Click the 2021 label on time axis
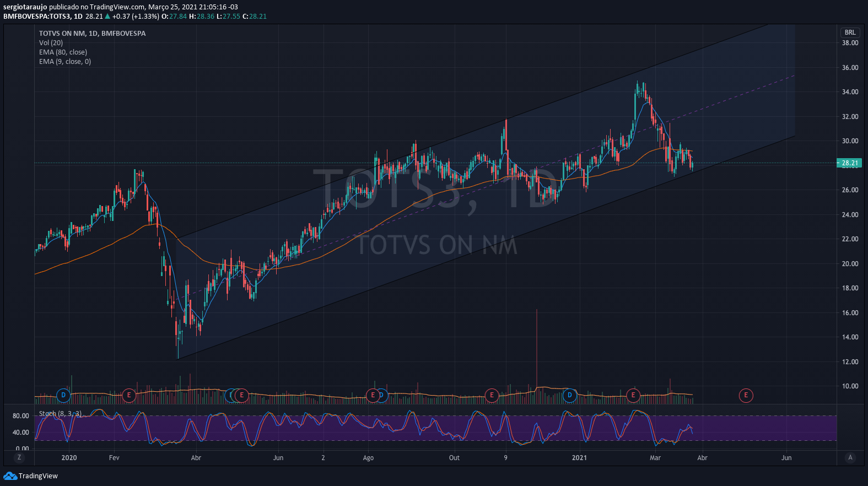Image resolution: width=868 pixels, height=486 pixels. pyautogui.click(x=579, y=457)
